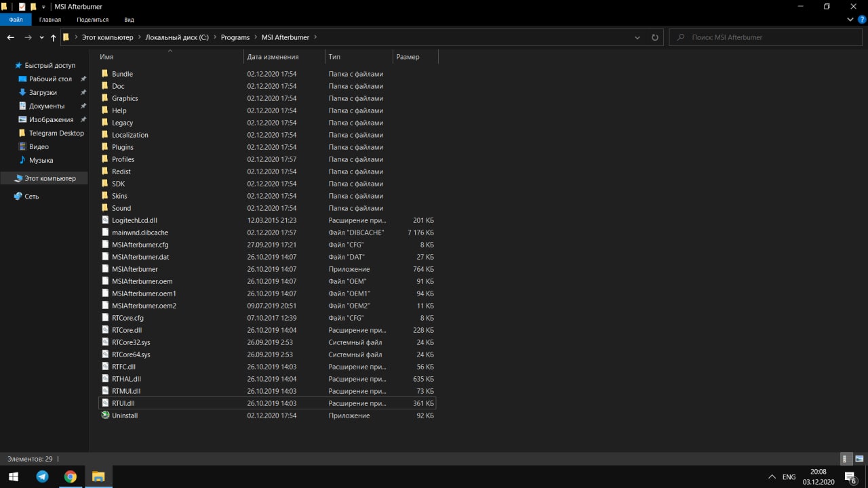Select the RTHAL.dll file name
The width and height of the screenshot is (868, 488).
(126, 379)
